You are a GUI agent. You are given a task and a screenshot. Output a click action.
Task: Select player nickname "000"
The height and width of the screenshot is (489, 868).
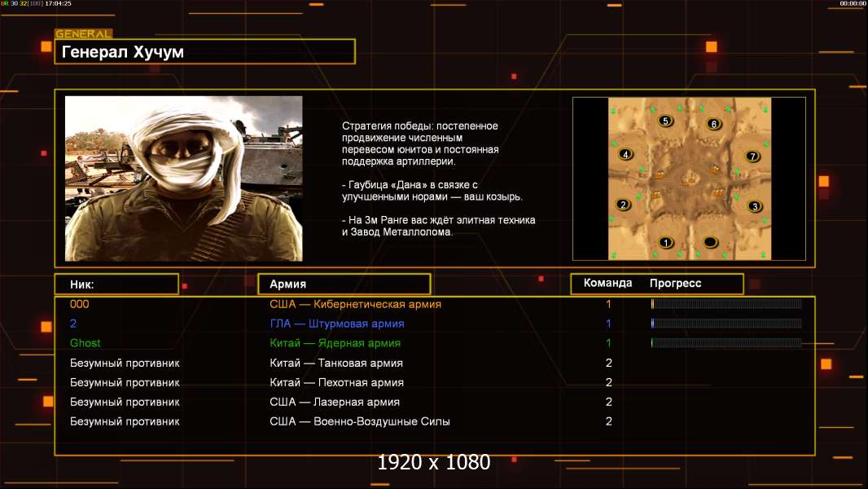[x=79, y=304]
